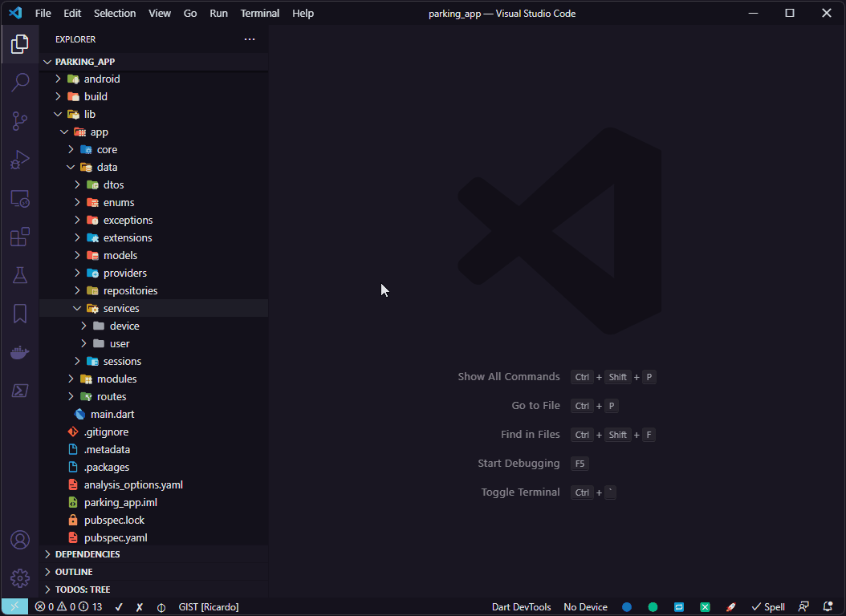The height and width of the screenshot is (616, 846).
Task: Open the Accounts menu
Action: tap(19, 540)
